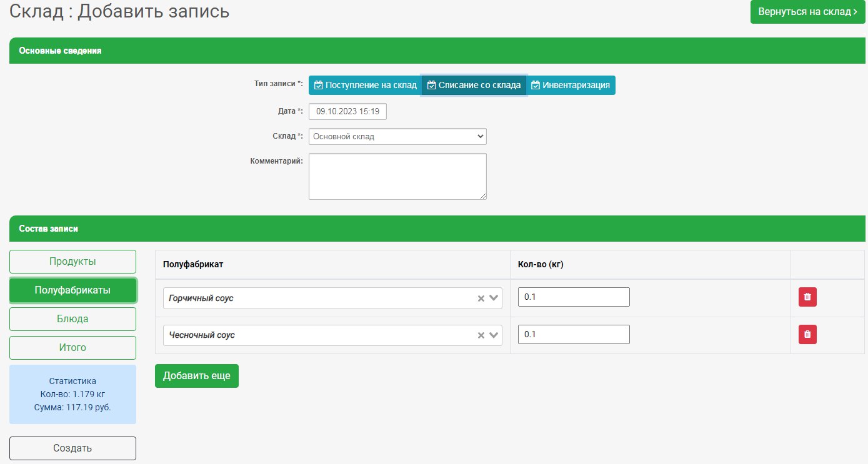868x464 pixels.
Task: Open the Склад dropdown Основной склад
Action: point(397,136)
